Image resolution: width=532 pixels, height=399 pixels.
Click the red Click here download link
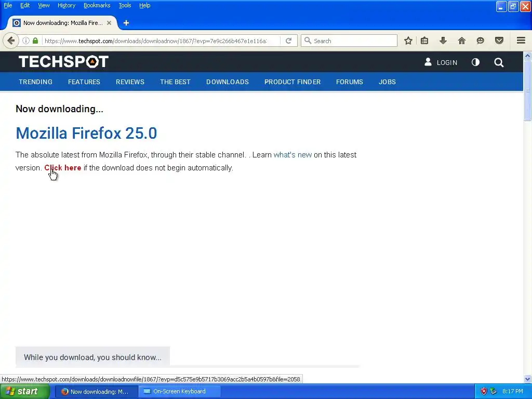point(63,168)
